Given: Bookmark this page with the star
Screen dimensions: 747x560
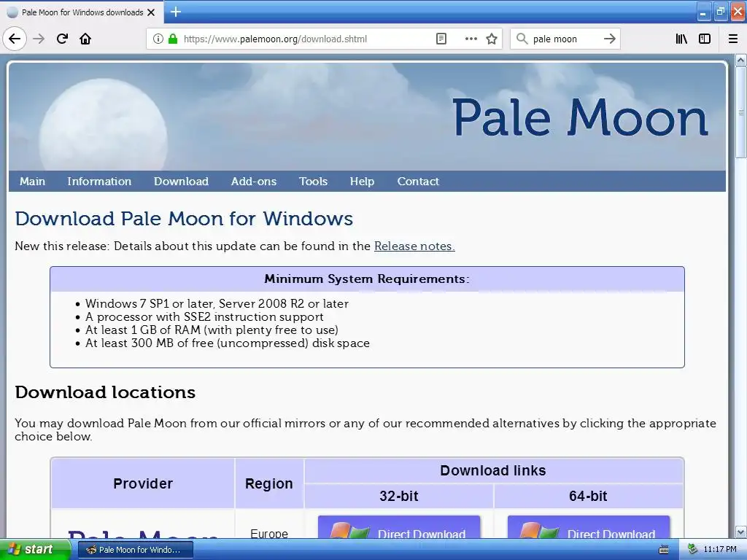Looking at the screenshot, I should pos(492,39).
